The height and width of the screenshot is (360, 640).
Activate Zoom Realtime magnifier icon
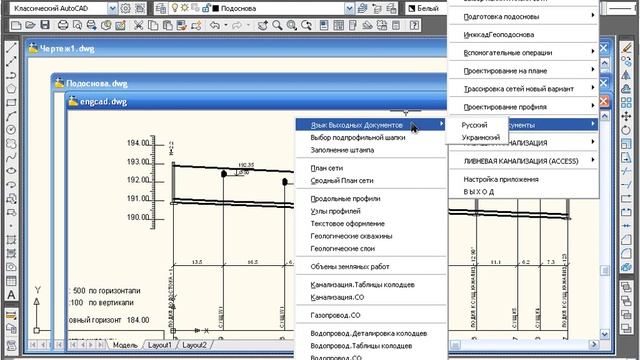coord(277,25)
